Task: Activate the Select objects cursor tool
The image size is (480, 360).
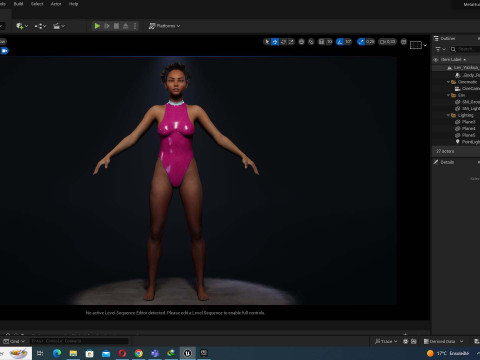Action: [x=267, y=42]
